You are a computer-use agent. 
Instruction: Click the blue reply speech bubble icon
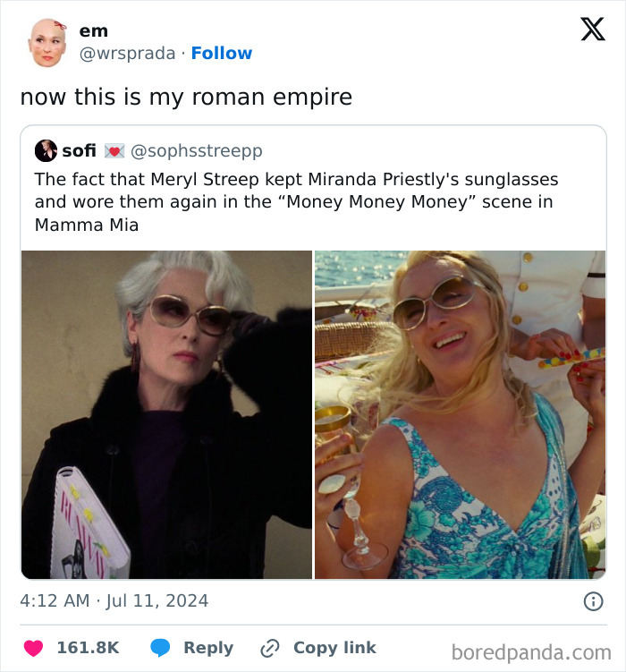(160, 648)
